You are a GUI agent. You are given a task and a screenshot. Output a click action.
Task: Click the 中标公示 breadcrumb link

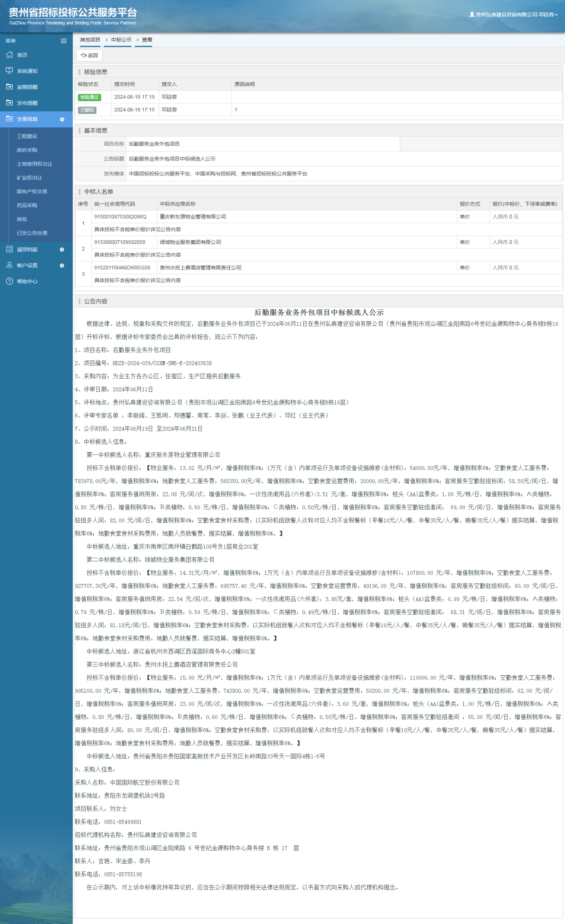(121, 40)
